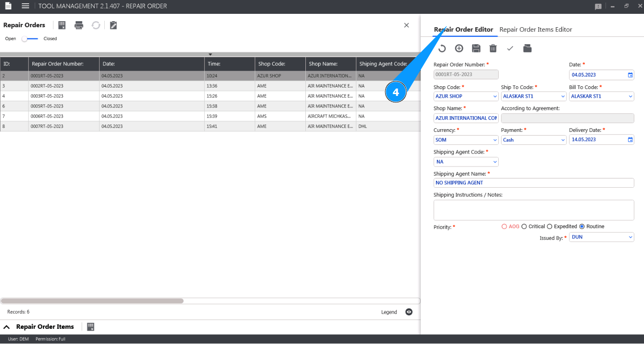Print the Repair Orders list

coord(79,25)
